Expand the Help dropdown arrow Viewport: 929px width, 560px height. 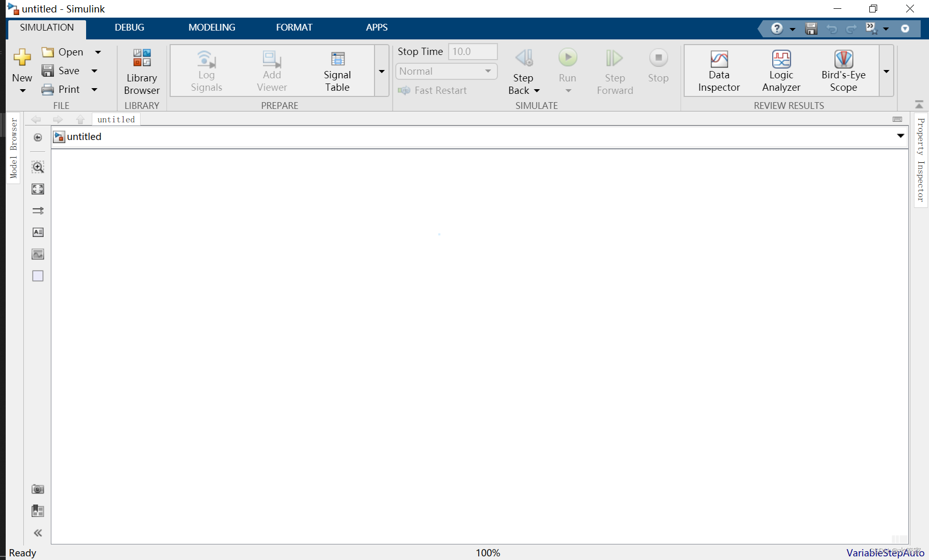click(x=792, y=29)
